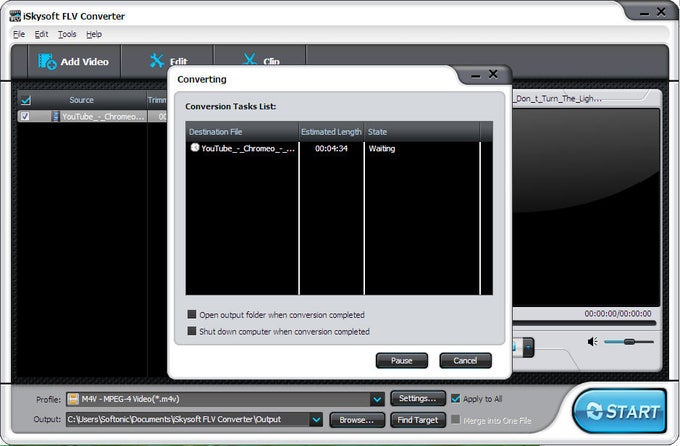This screenshot has height=446, width=680.
Task: Click the State column header
Action: tap(422, 131)
